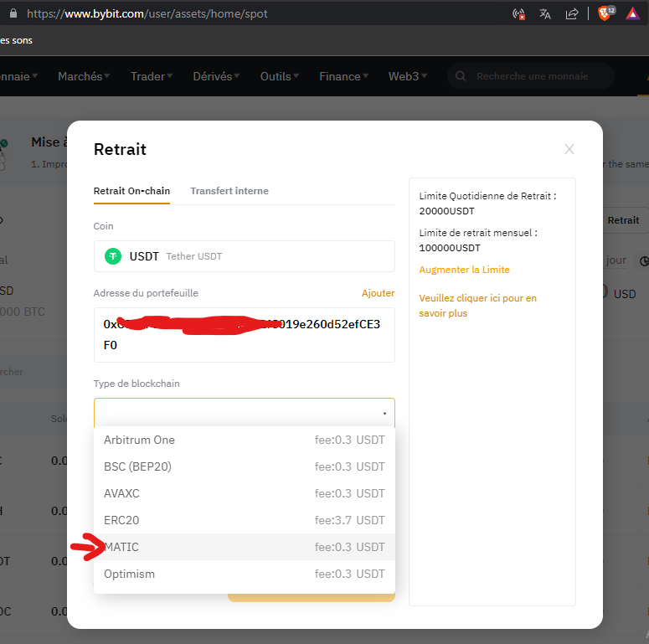This screenshot has height=644, width=649.
Task: Click the translate page icon
Action: click(x=545, y=13)
